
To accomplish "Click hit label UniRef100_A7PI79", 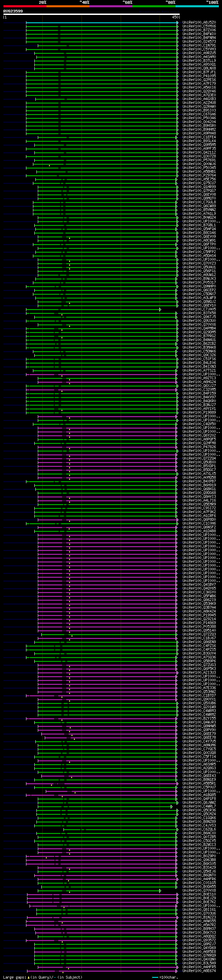I will click(x=199, y=84).
